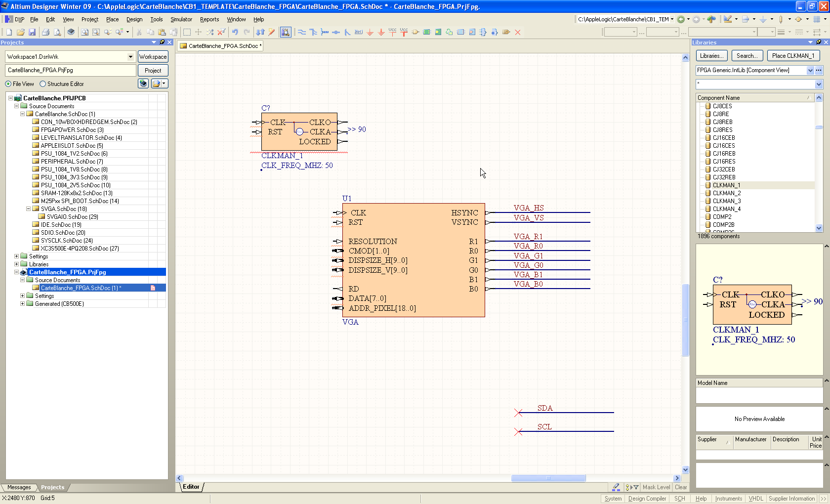This screenshot has height=504, width=830.
Task: Select the Place Bus tool
Action: tap(313, 32)
